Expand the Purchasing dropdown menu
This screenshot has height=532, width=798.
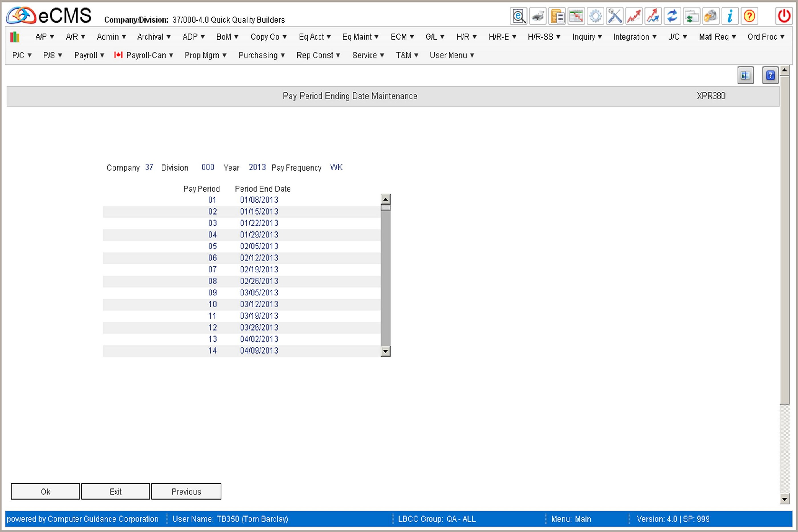pos(261,55)
